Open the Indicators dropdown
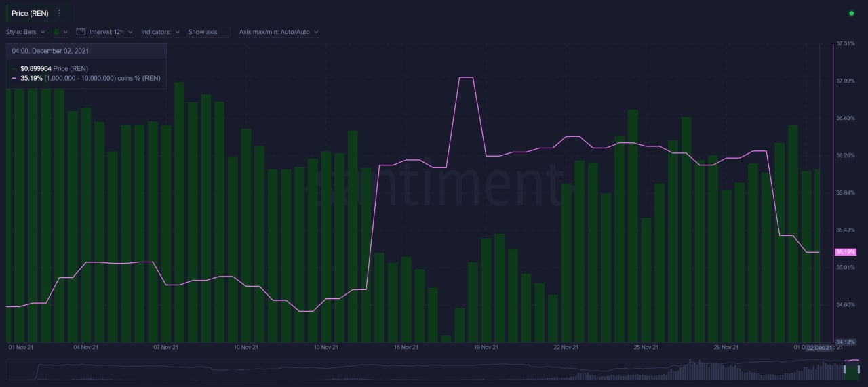868x387 pixels. (x=160, y=32)
